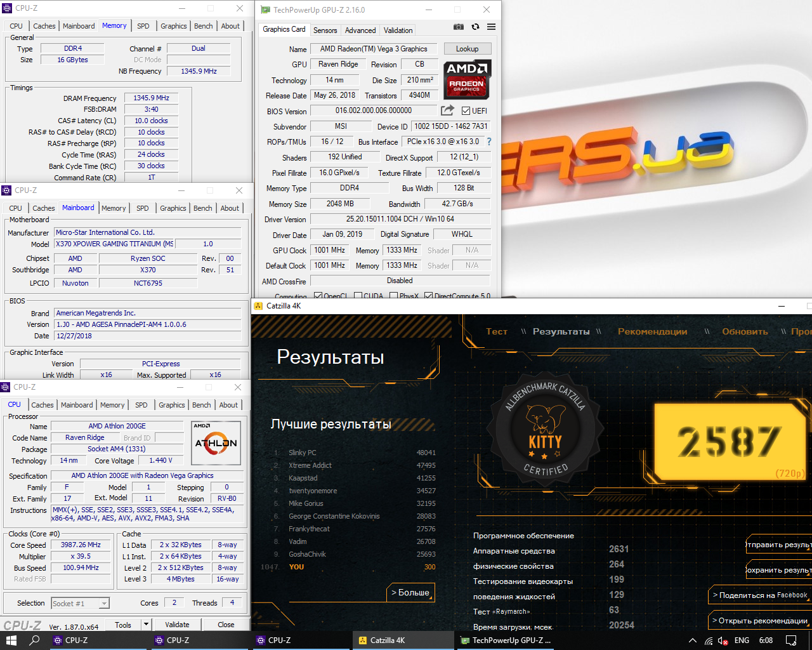Click the Lookup button in GPU-Z

click(467, 49)
